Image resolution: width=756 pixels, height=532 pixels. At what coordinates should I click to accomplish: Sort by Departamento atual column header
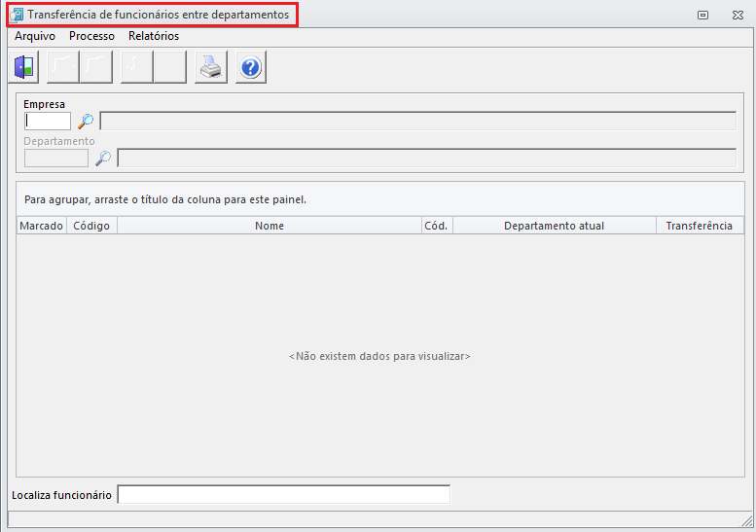[555, 226]
